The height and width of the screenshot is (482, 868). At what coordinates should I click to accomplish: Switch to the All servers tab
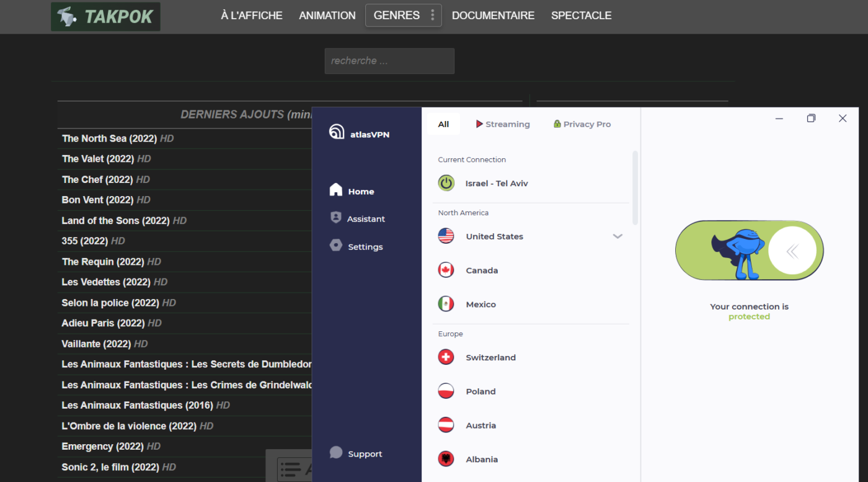[443, 124]
